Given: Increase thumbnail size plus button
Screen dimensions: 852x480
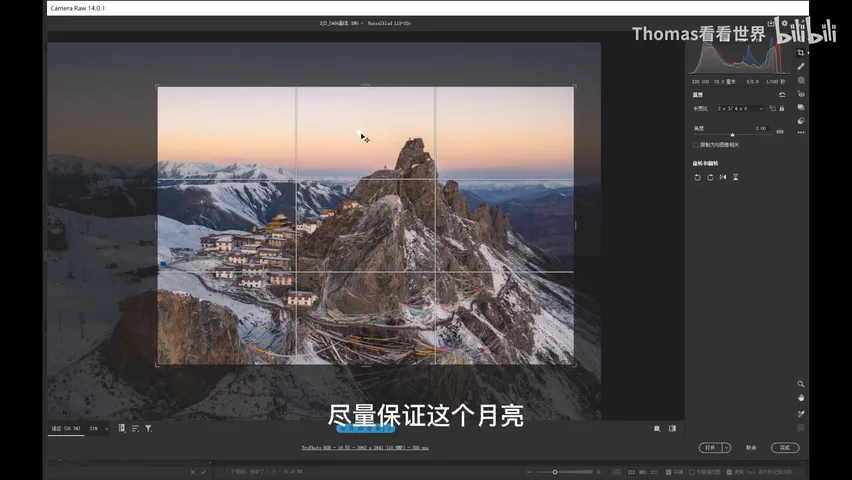Looking at the screenshot, I should coord(598,472).
